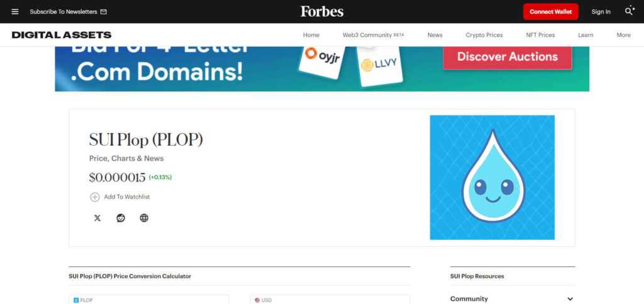Click the Price, Charts & News subtitle
The width and height of the screenshot is (644, 304).
tap(126, 158)
